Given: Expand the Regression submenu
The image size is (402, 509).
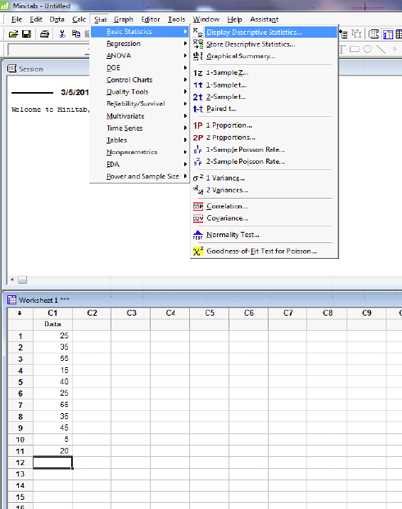Looking at the screenshot, I should pyautogui.click(x=140, y=44).
